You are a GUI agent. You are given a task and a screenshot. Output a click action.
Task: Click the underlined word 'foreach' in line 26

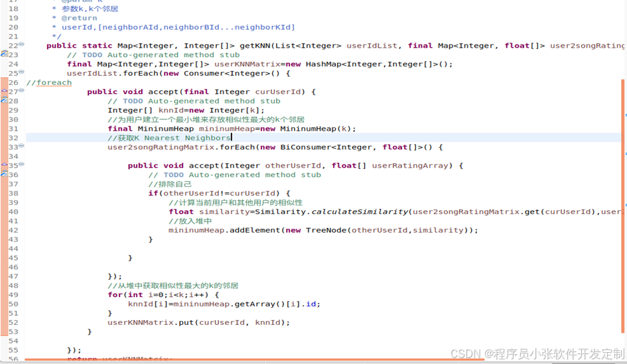(x=54, y=83)
